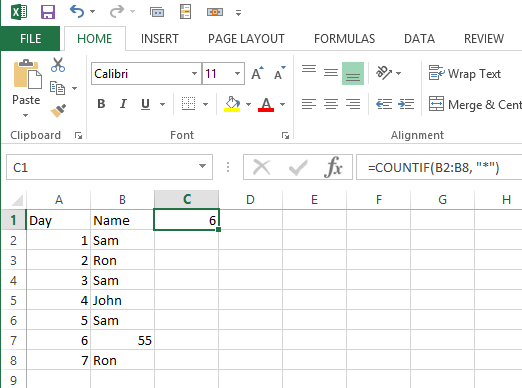Click the Merge & Center button
Viewport: 522px width, 388px height.
(x=475, y=104)
